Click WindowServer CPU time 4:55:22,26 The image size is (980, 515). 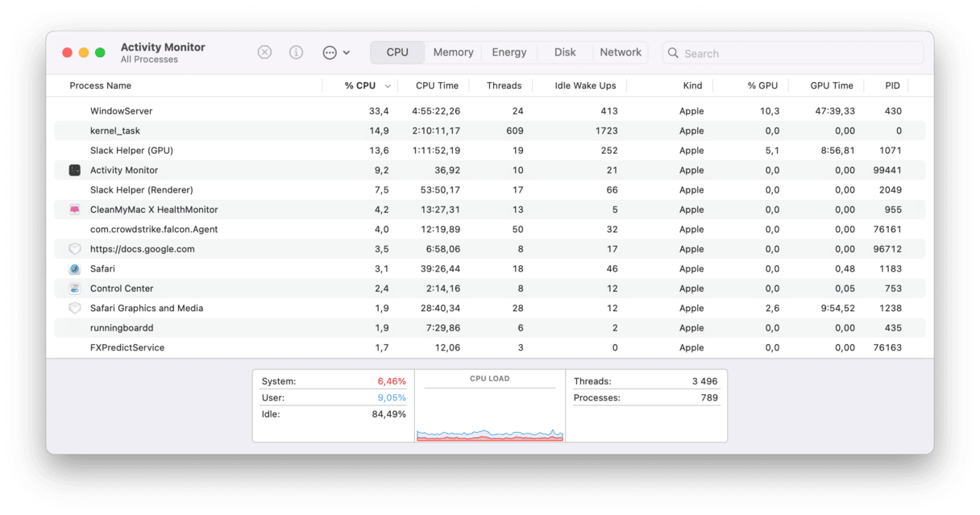436,111
